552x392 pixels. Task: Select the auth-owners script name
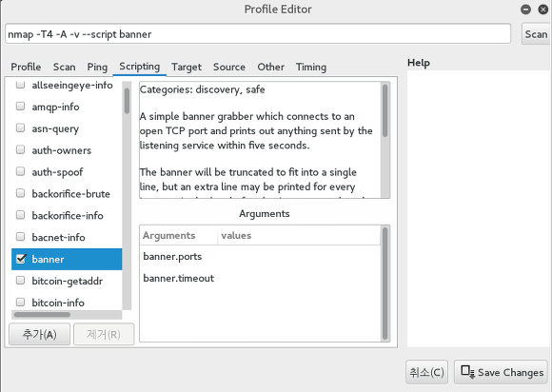[62, 150]
